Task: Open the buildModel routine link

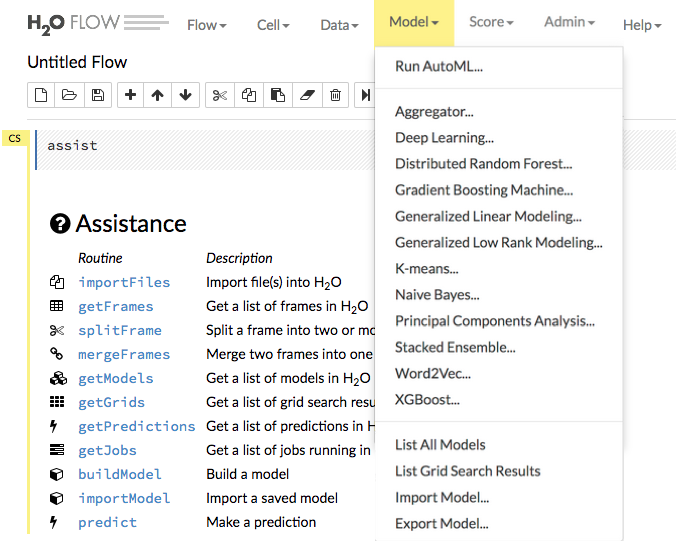Action: [x=120, y=474]
